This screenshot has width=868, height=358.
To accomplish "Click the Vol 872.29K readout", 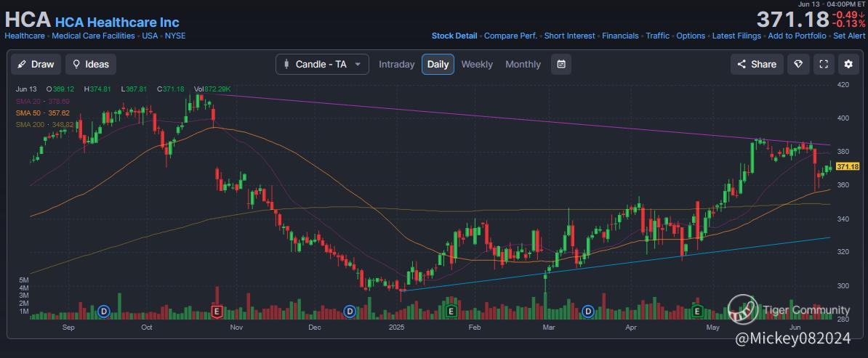I will pos(212,89).
